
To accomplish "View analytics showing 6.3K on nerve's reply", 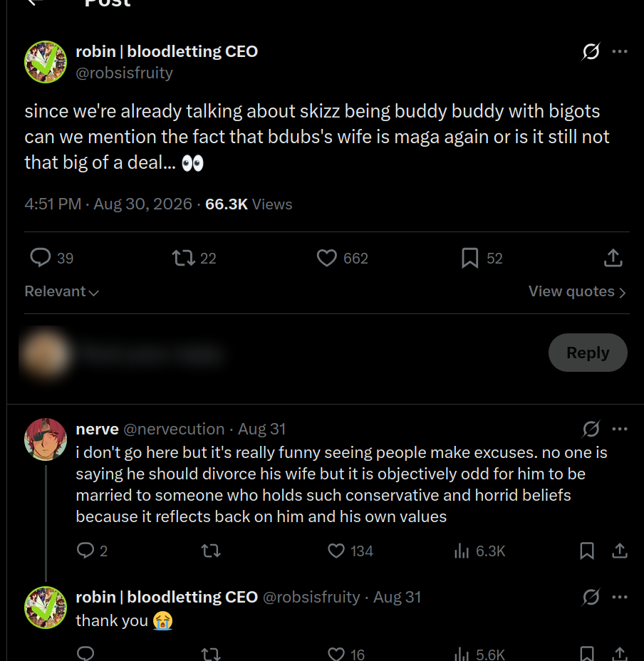I will [x=479, y=551].
